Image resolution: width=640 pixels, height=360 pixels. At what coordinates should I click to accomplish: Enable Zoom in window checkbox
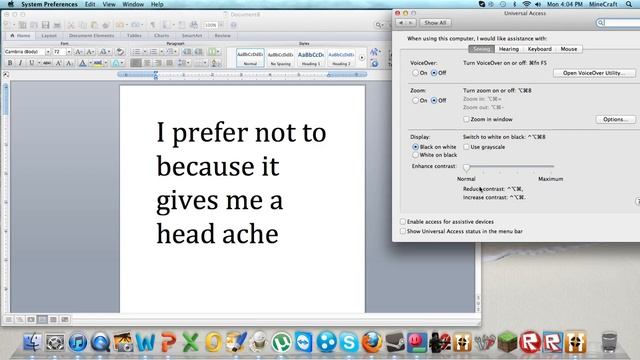466,119
